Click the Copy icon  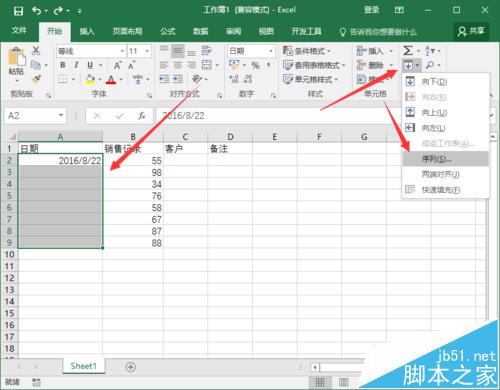click(36, 65)
